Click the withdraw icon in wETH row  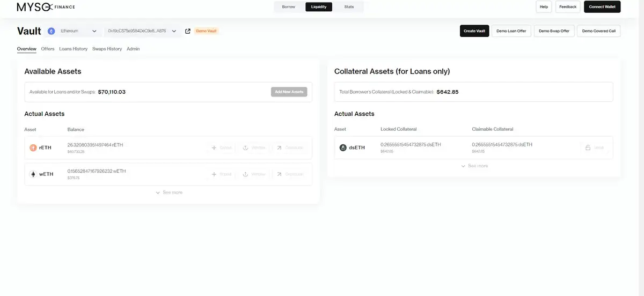245,174
